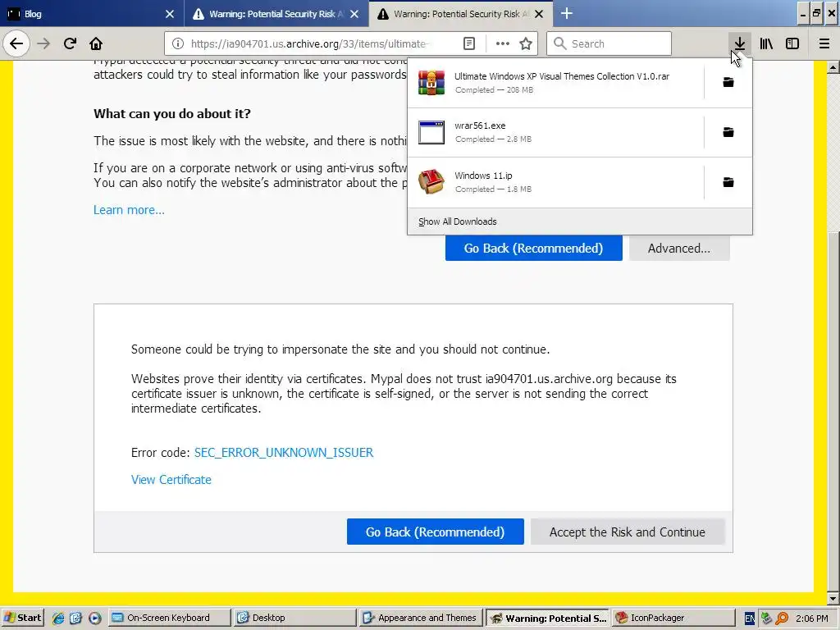The image size is (840, 630).
Task: Open the Windows 11.ip download entry
Action: point(555,182)
